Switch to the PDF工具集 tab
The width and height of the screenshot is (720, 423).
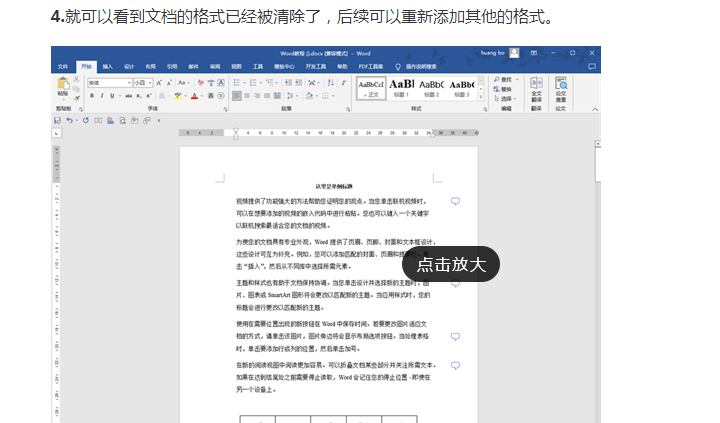[371, 67]
